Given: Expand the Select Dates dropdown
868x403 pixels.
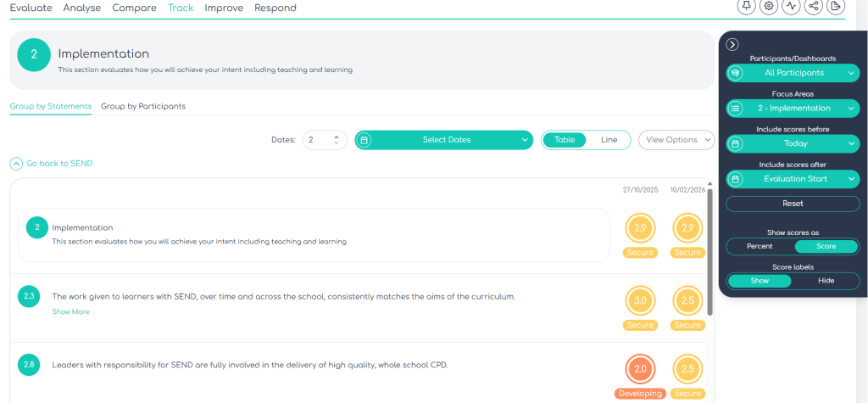Looking at the screenshot, I should tap(443, 140).
